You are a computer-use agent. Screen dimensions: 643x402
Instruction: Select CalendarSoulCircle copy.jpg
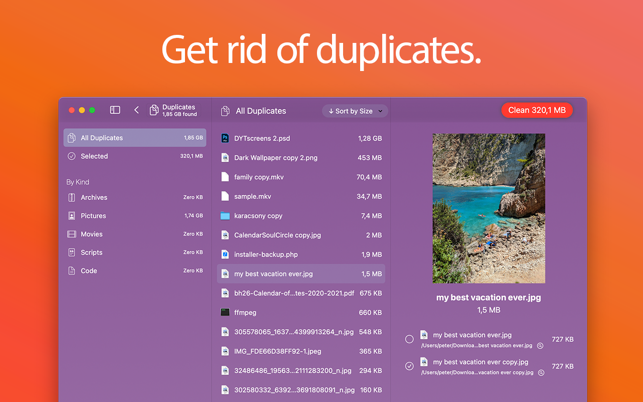click(x=301, y=235)
